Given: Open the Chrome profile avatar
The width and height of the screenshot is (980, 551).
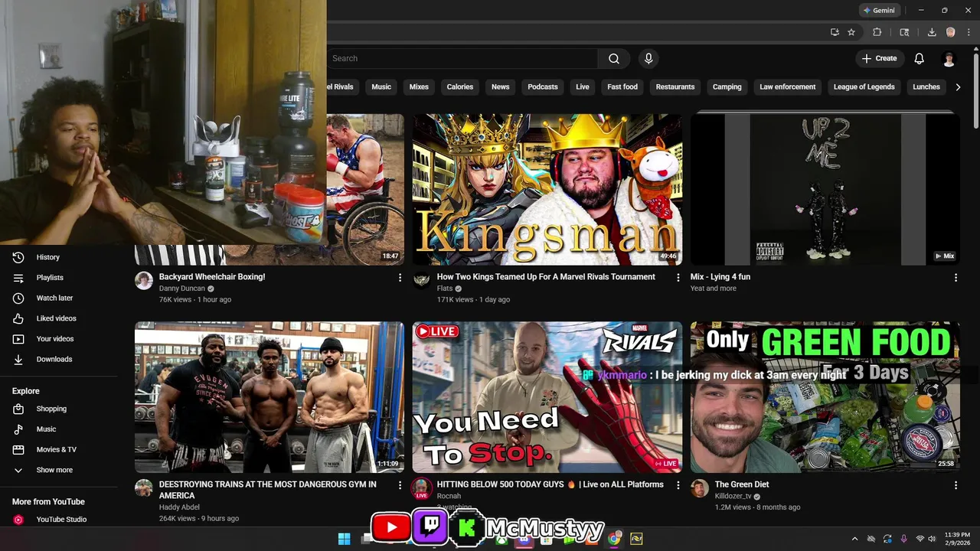Looking at the screenshot, I should [950, 32].
